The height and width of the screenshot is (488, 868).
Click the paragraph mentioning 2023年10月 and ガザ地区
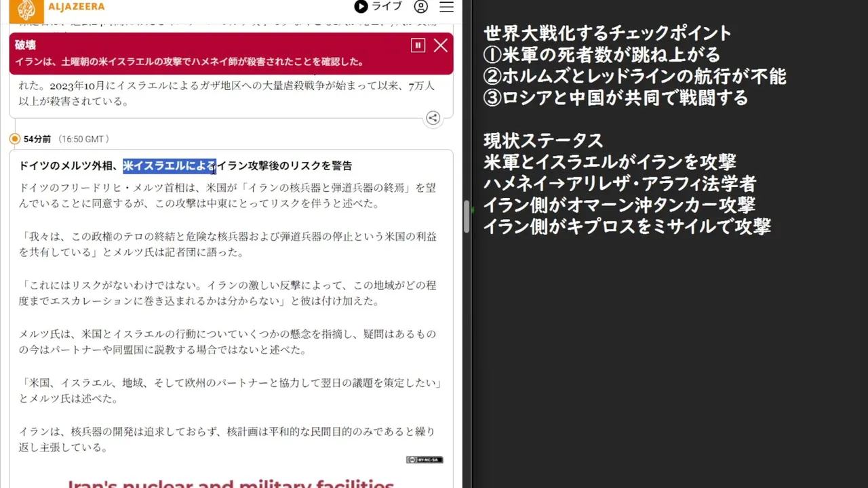tap(227, 94)
